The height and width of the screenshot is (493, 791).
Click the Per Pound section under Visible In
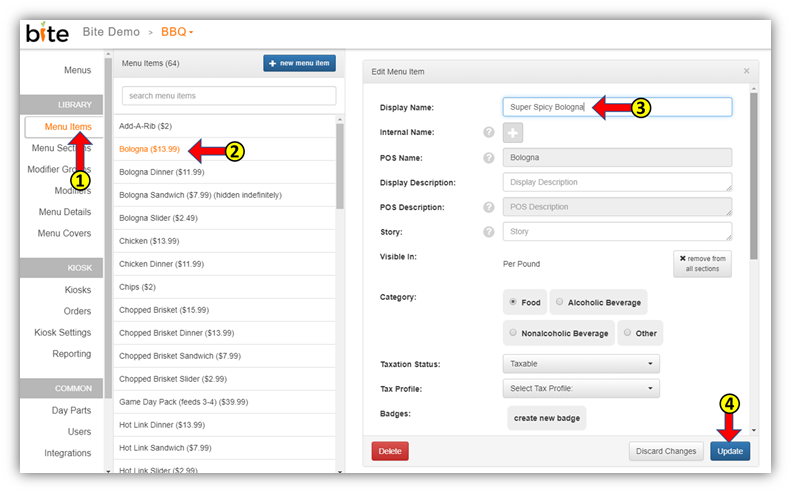pyautogui.click(x=521, y=264)
